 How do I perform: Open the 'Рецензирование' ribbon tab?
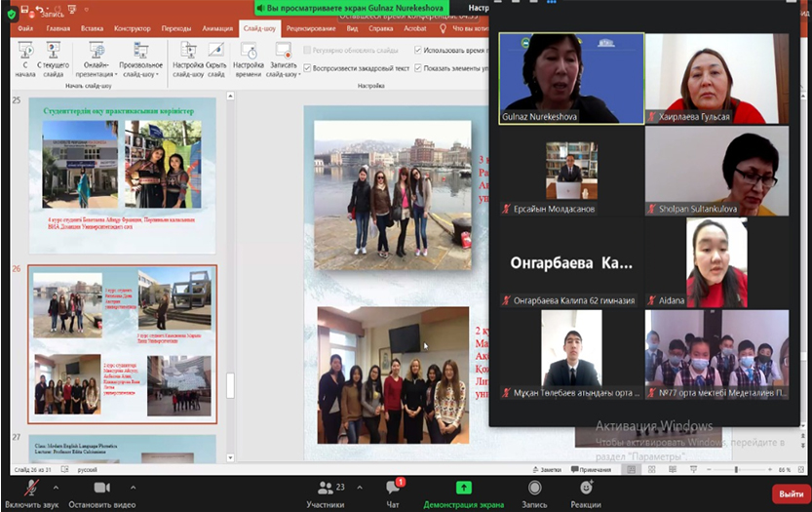click(310, 29)
